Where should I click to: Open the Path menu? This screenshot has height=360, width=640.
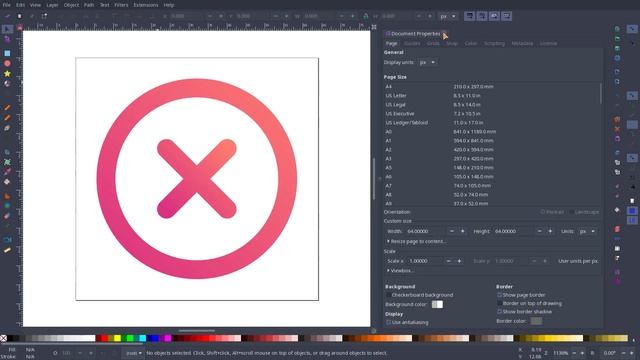click(x=89, y=5)
